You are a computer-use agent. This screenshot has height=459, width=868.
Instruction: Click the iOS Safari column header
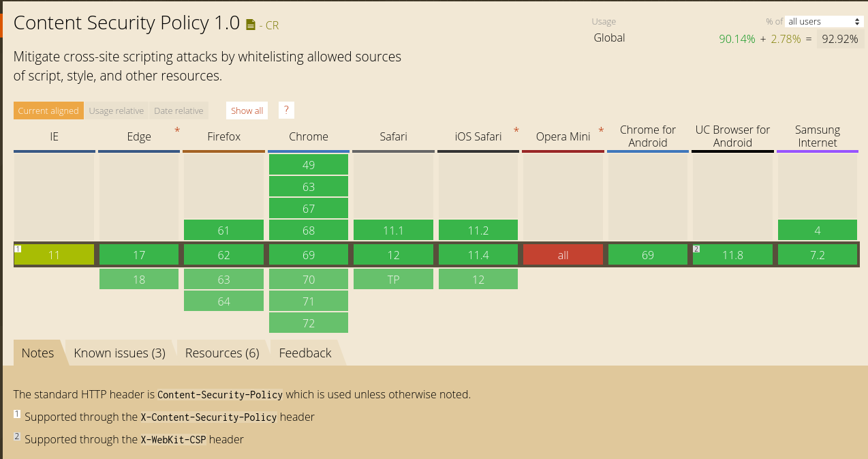tap(478, 136)
